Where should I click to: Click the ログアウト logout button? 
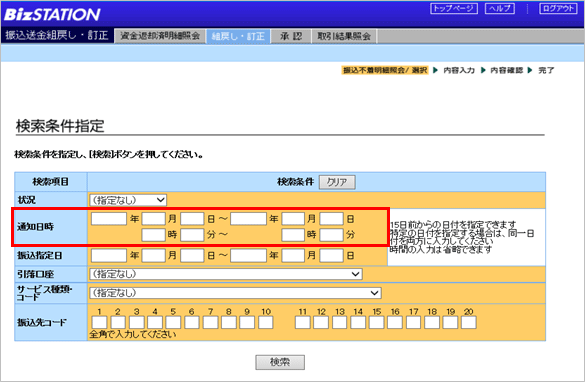pyautogui.click(x=558, y=8)
